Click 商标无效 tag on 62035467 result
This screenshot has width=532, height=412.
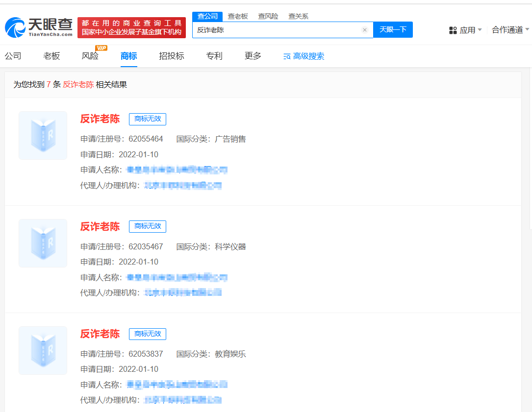[148, 226]
